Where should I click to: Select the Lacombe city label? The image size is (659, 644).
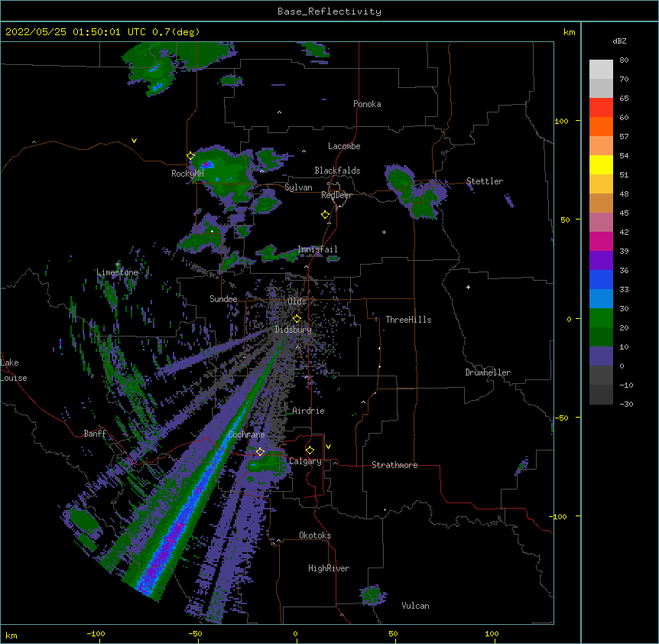[x=344, y=146]
